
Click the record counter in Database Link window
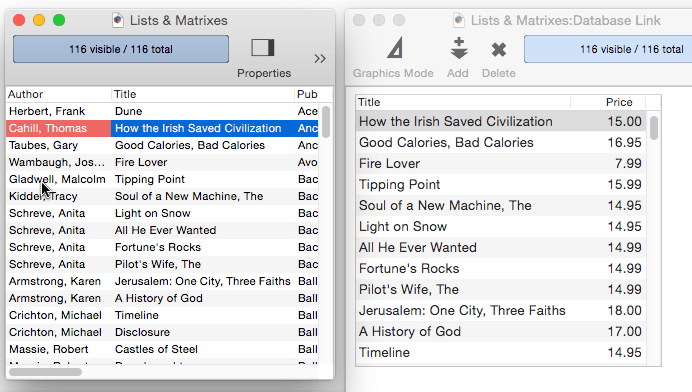pyautogui.click(x=608, y=49)
